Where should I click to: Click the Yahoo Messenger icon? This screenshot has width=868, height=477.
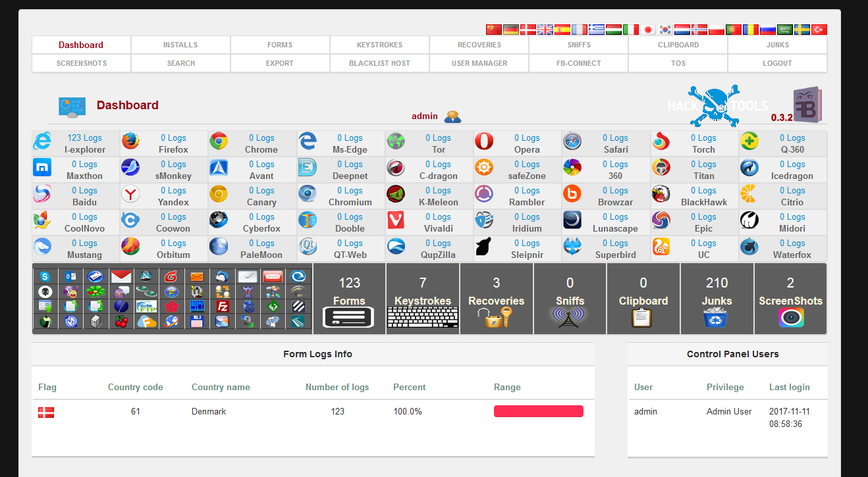pyautogui.click(x=70, y=291)
